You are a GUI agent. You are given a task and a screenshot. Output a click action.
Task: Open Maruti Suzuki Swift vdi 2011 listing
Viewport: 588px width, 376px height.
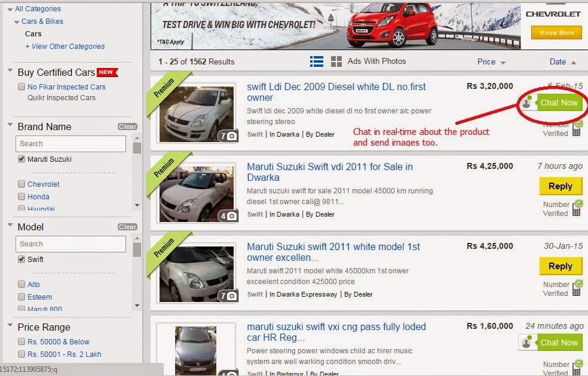click(330, 172)
